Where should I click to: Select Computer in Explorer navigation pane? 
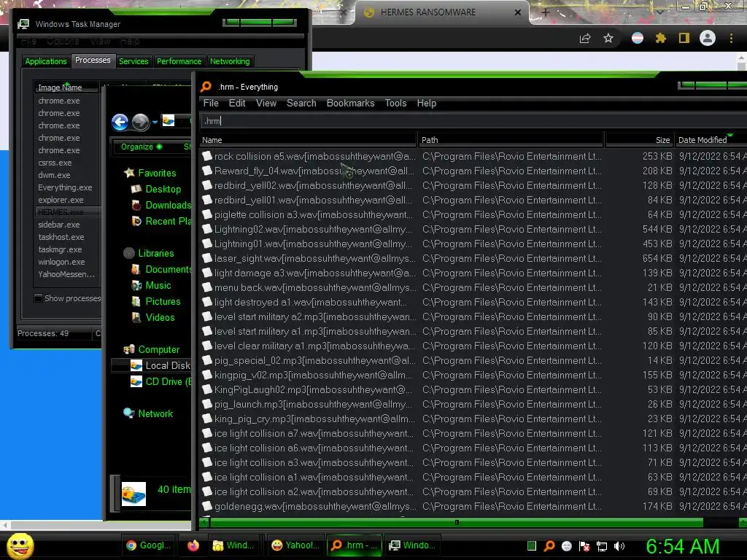(158, 349)
